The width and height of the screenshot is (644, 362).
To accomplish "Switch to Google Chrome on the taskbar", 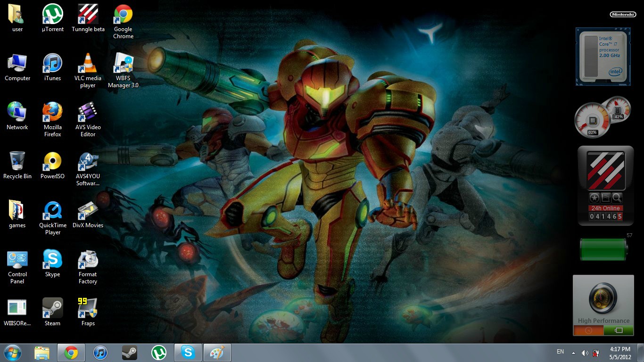I will pyautogui.click(x=71, y=353).
